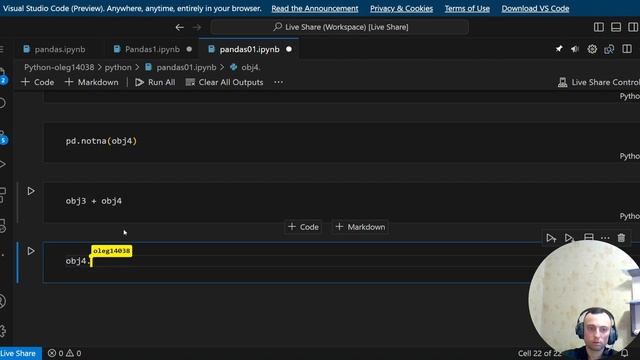Add Code cell from notebook toolbar
The width and height of the screenshot is (640, 360).
point(38,82)
